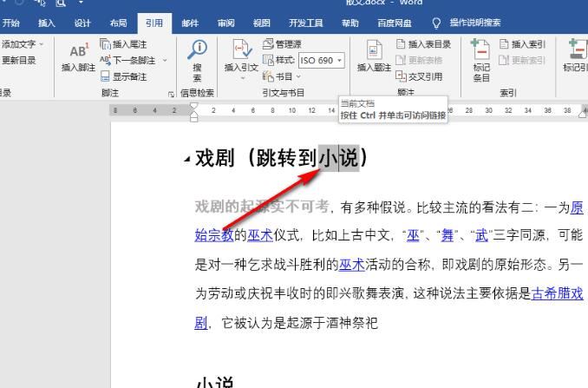This screenshot has width=588, height=388.
Task: Click 插入表目录 (Insert Table of Figures)
Action: (x=423, y=45)
